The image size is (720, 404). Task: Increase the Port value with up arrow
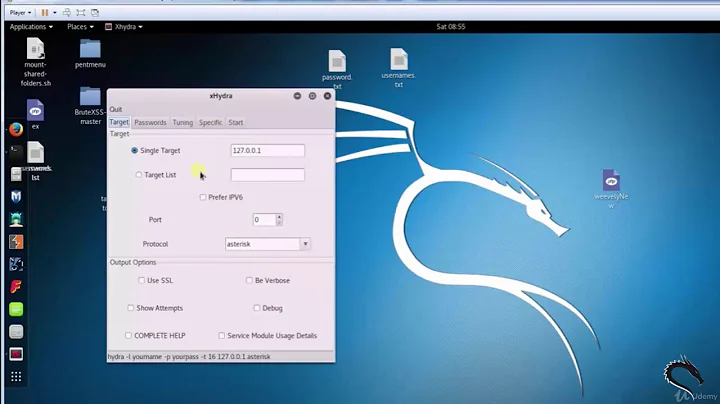tap(279, 216)
